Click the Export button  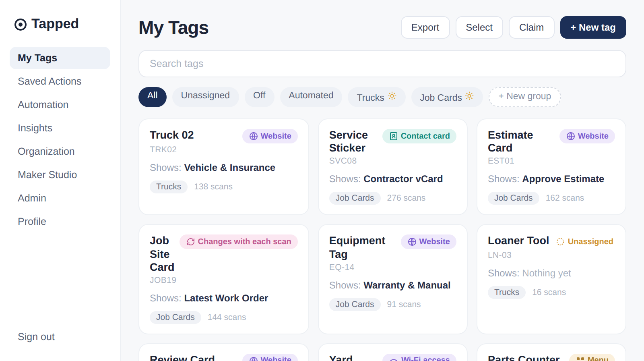tap(425, 27)
